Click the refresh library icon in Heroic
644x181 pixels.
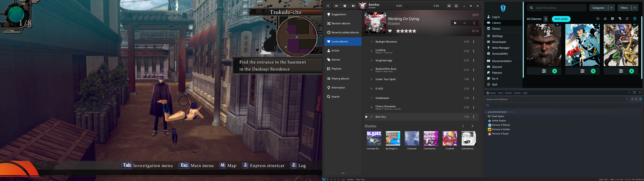point(627,19)
